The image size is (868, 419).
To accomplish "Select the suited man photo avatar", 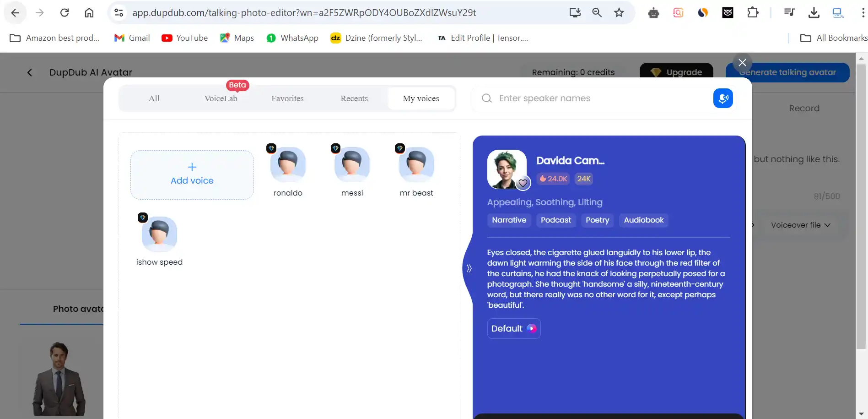I will click(x=59, y=378).
